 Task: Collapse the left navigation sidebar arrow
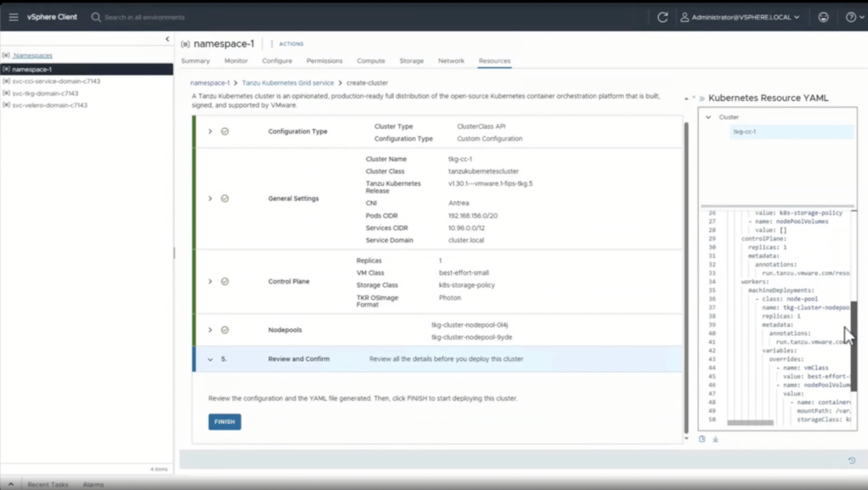166,39
